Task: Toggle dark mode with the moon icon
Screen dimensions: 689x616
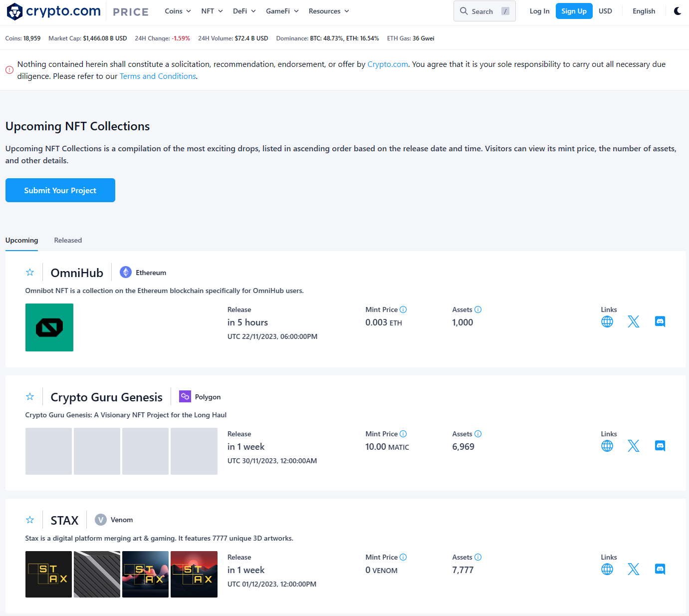Action: (x=677, y=11)
